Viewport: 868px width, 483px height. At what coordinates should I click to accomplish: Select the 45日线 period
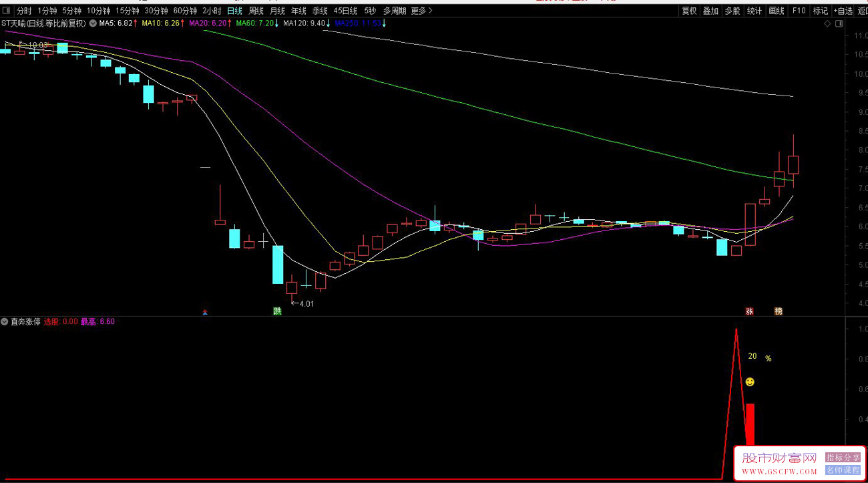pos(345,11)
